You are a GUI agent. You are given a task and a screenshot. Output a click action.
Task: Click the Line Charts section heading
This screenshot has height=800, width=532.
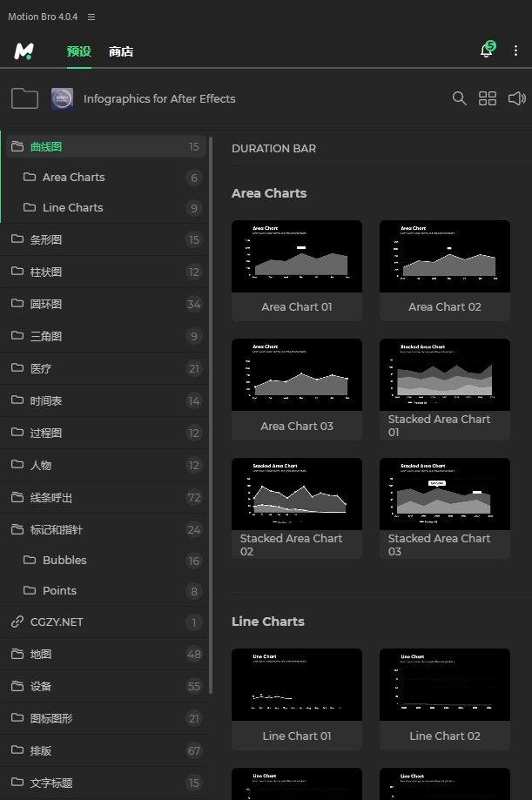tap(268, 622)
